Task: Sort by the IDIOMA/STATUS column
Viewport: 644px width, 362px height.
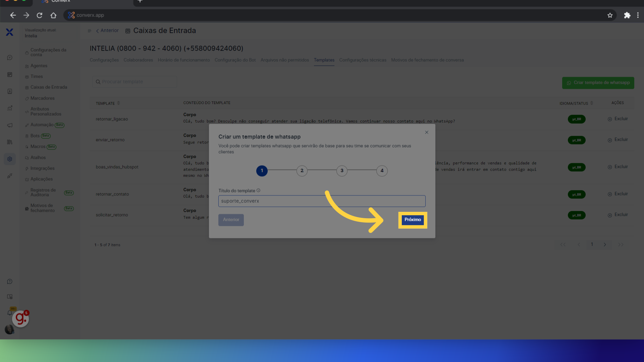Action: point(576,103)
